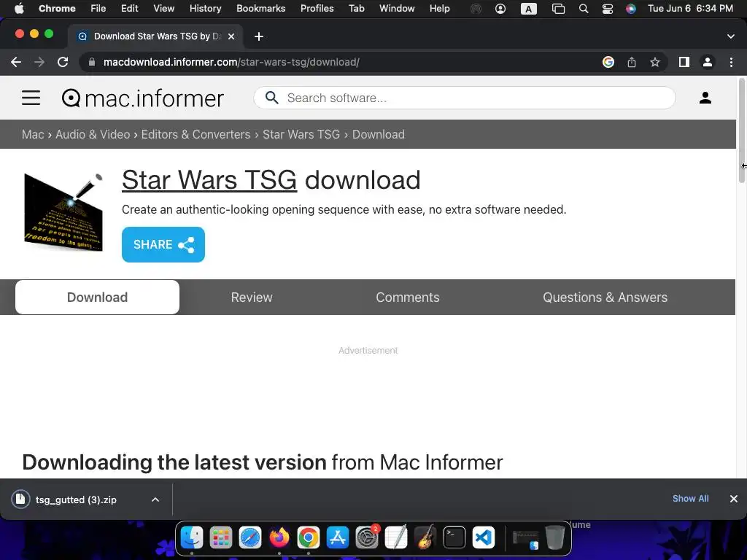Image resolution: width=747 pixels, height=560 pixels.
Task: Expand the tab search chevron
Action: point(731,36)
